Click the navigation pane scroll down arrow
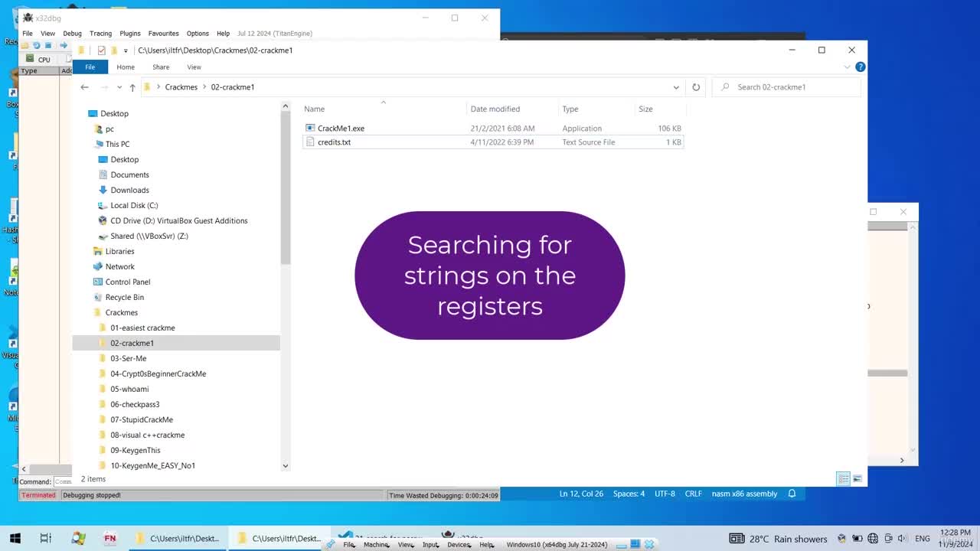The height and width of the screenshot is (551, 980). point(286,465)
